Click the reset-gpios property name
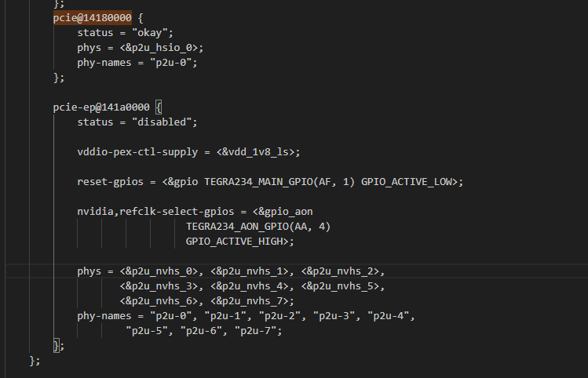Image resolution: width=588 pixels, height=378 pixels. (111, 181)
